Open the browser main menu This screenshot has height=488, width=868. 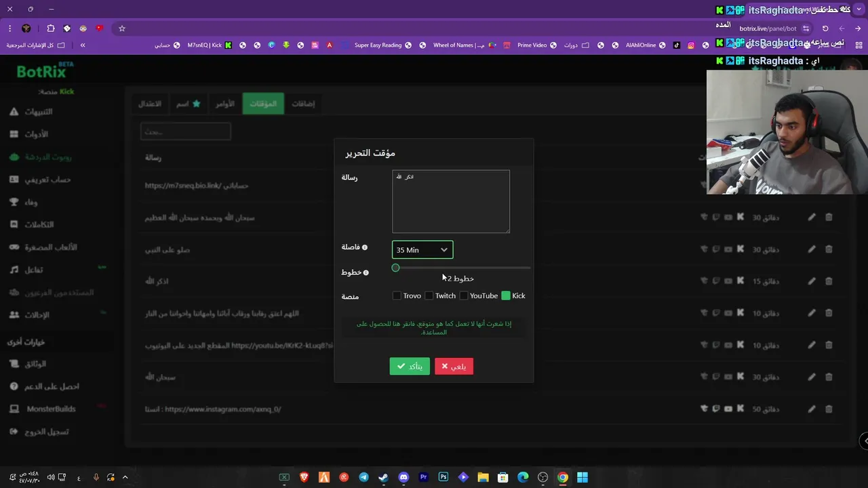click(9, 28)
